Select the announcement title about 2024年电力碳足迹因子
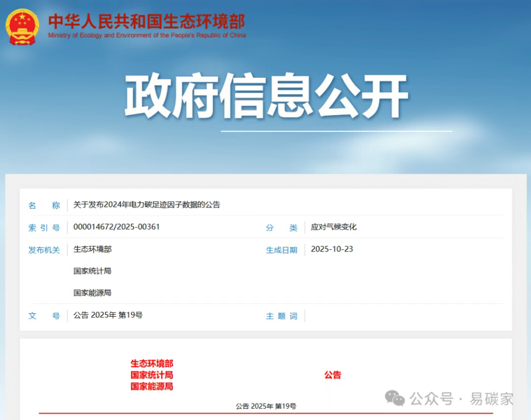 (x=147, y=205)
